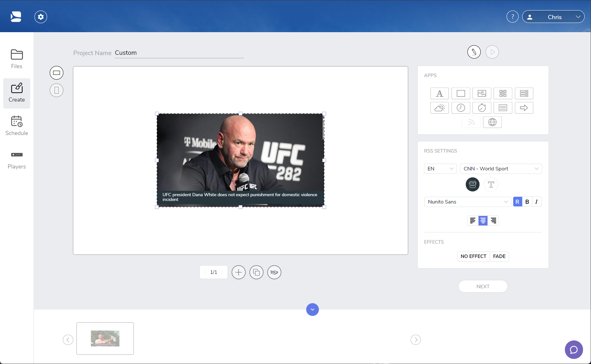Select portrait orientation
This screenshot has height=364, width=591.
pos(56,90)
